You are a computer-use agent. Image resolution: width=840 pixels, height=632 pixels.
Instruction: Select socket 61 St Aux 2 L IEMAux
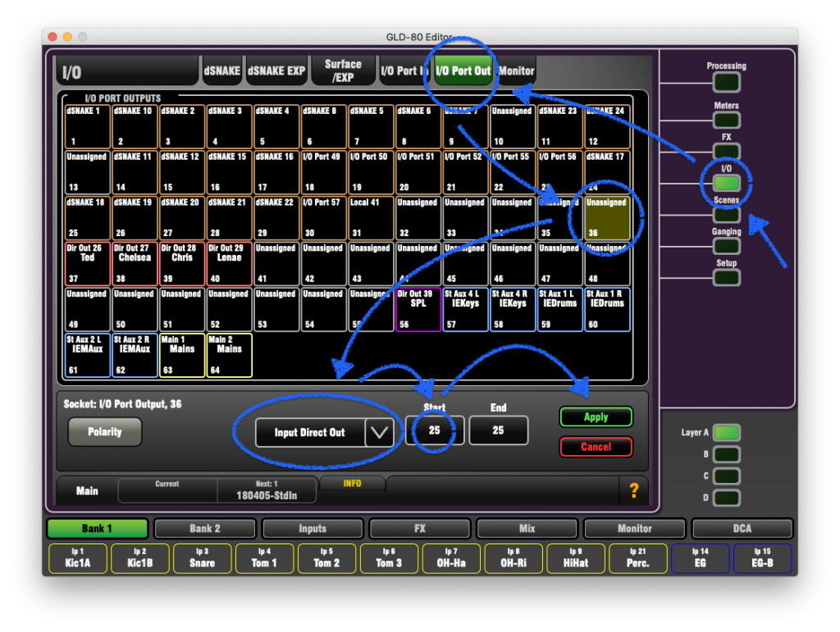pyautogui.click(x=87, y=355)
